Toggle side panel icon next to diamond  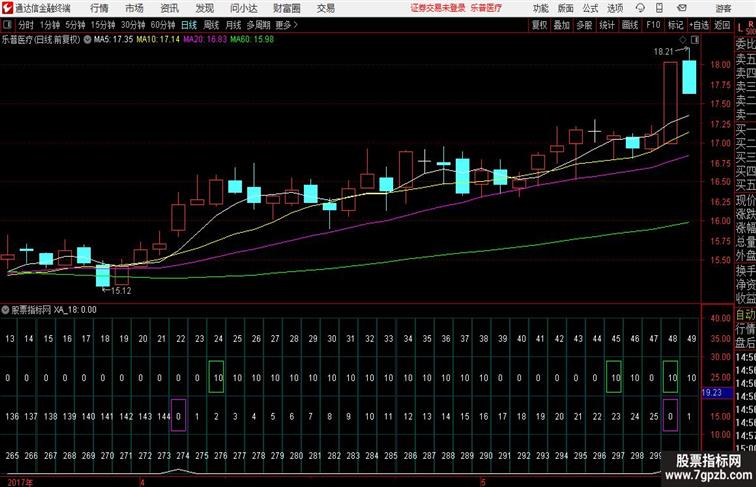click(x=695, y=40)
